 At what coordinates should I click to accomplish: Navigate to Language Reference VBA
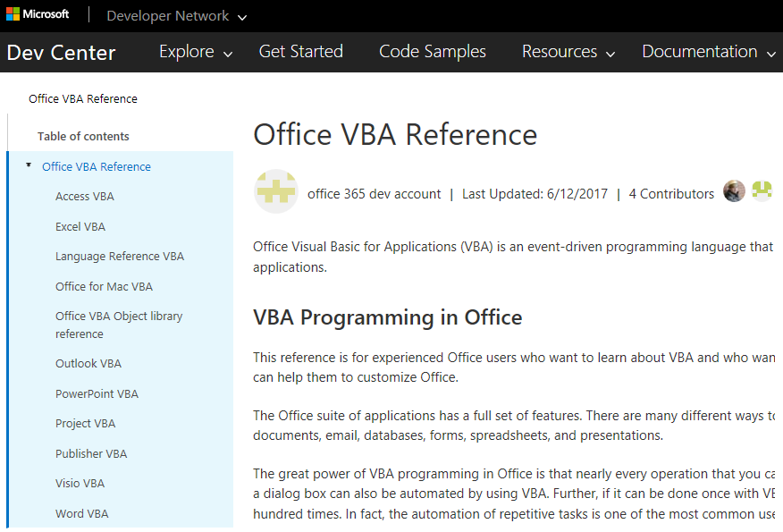pos(120,257)
